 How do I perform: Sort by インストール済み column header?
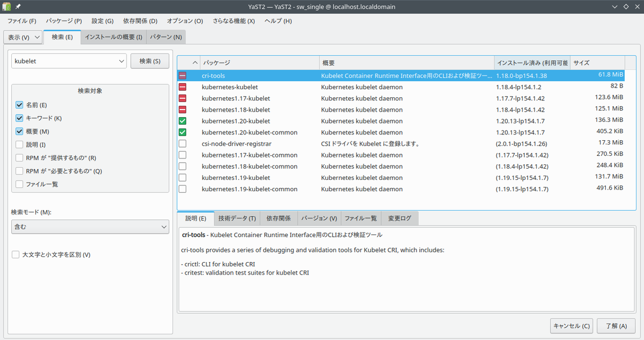point(532,63)
